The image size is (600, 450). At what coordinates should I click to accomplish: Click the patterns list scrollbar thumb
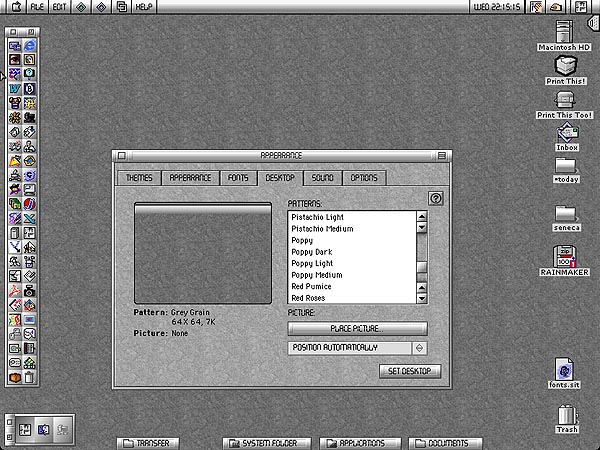[x=422, y=266]
